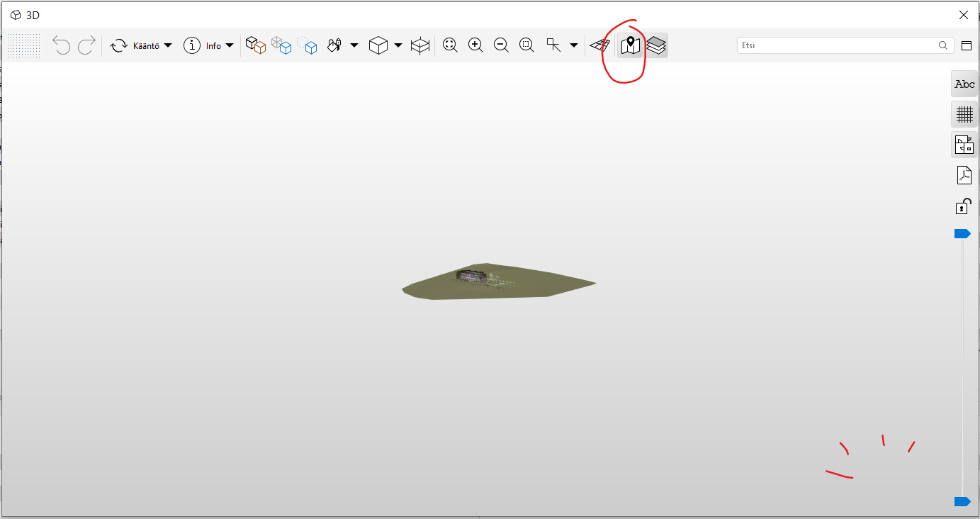Select the paint bucket tool icon
980x519 pixels.
pos(334,45)
